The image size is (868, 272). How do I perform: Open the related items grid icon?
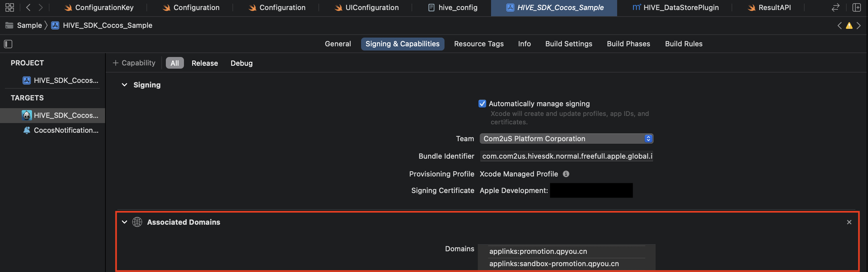click(10, 7)
